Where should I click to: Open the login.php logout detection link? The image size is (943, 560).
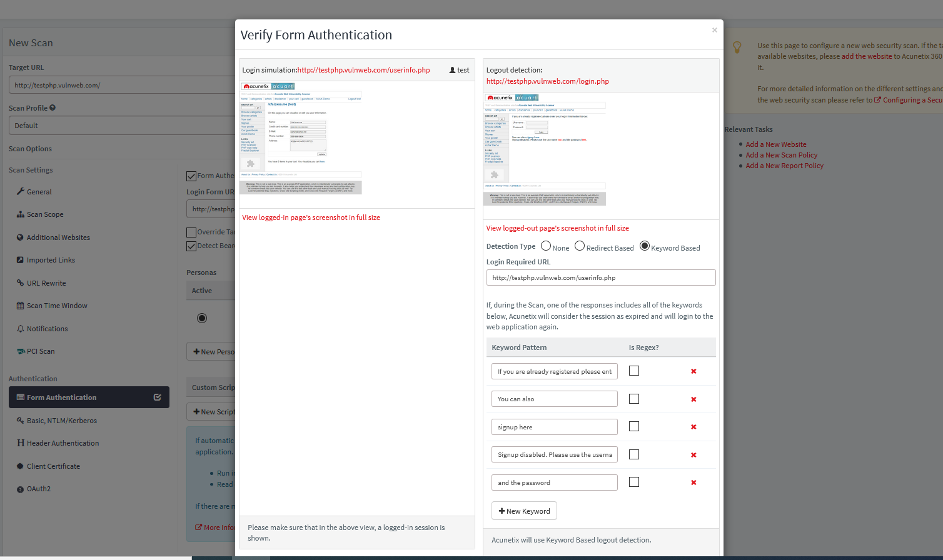[x=548, y=81]
